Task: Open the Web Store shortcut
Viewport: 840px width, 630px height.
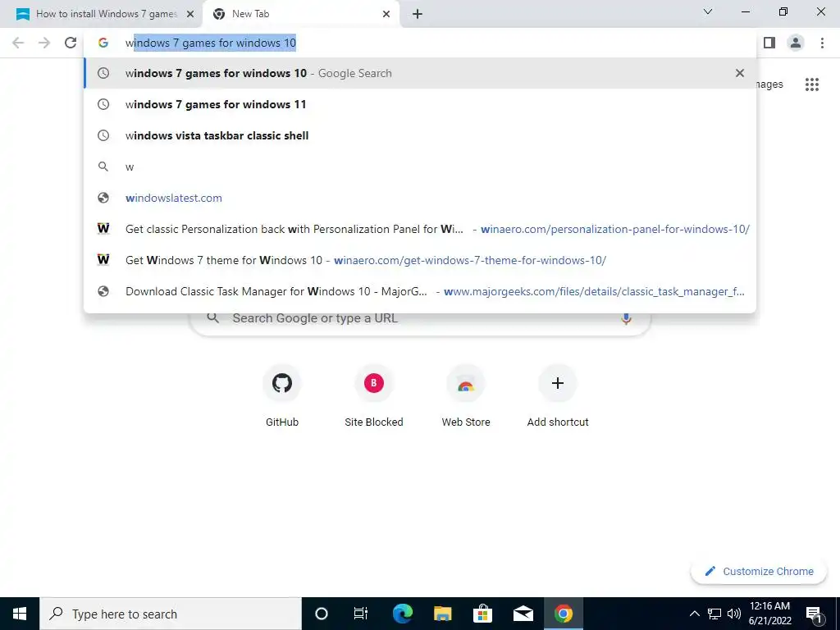Action: [x=466, y=396]
